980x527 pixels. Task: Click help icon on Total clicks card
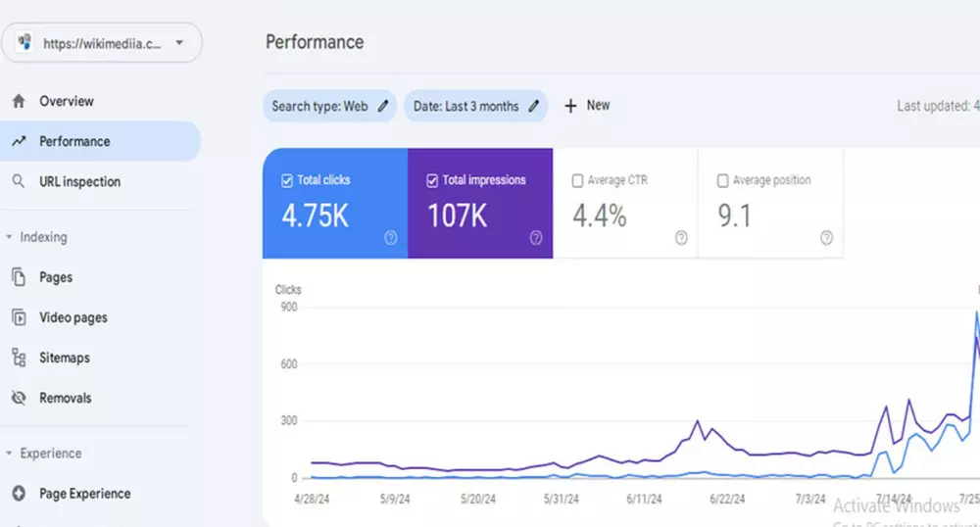click(391, 237)
